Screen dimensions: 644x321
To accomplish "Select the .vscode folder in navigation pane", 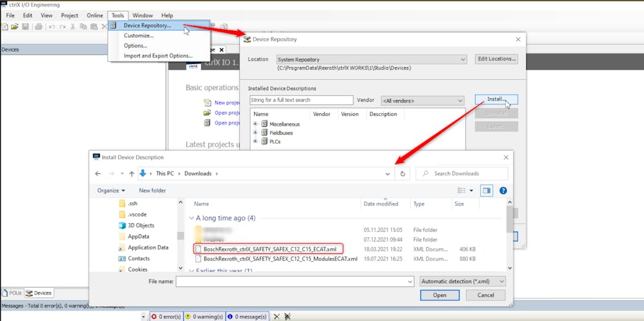I will click(133, 214).
